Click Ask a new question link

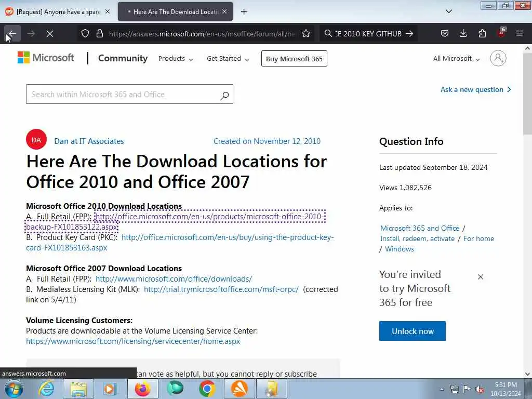click(476, 89)
